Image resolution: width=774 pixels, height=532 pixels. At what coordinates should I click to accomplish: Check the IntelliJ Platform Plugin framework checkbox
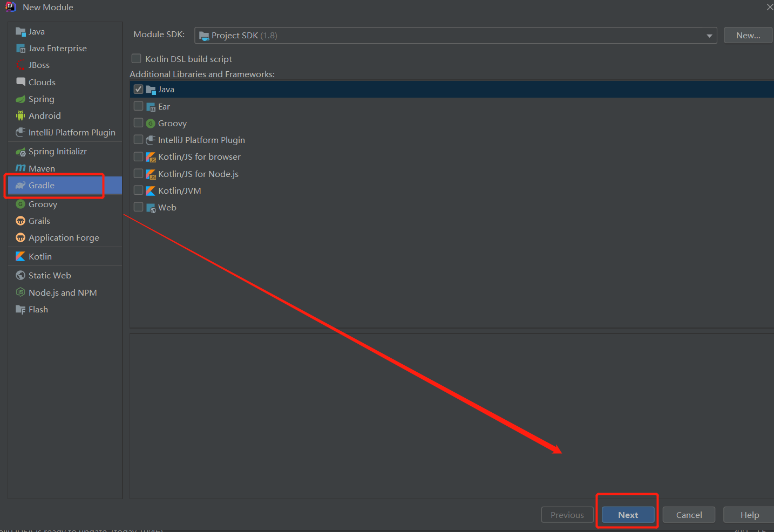(x=139, y=140)
